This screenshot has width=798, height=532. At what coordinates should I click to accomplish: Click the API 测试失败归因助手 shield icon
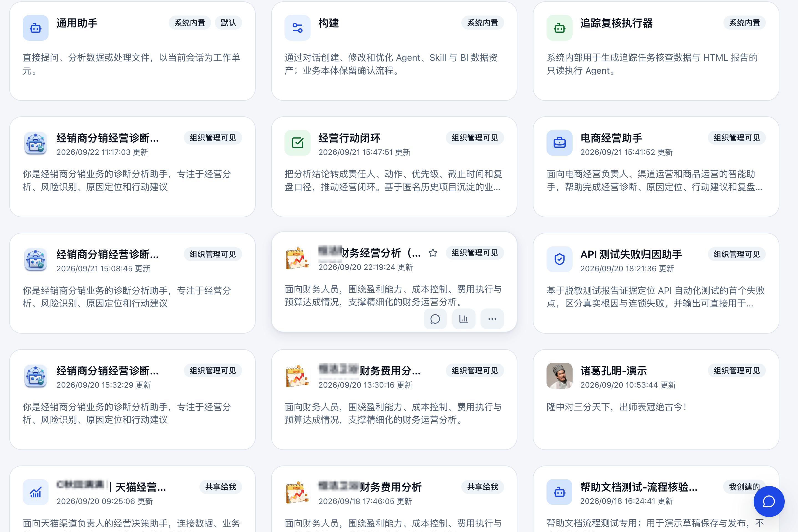(x=559, y=259)
